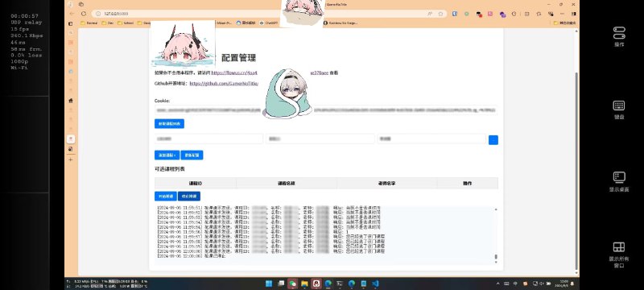
Task: Open the Rainbow Six Siege bookmark
Action: [341, 23]
